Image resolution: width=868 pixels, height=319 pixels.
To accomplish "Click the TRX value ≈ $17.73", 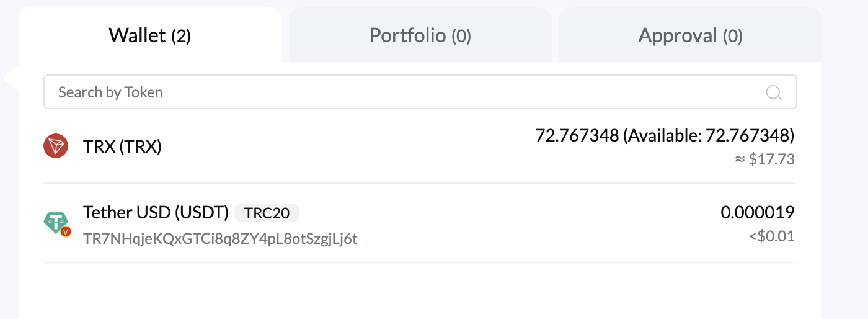I will point(764,159).
